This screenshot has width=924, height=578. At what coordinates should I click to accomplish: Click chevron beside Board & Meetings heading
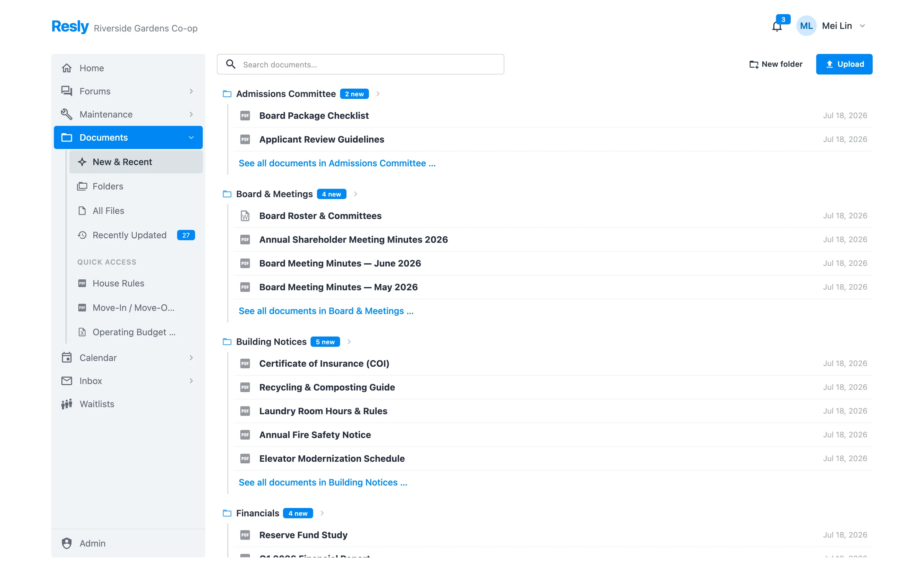[355, 194]
